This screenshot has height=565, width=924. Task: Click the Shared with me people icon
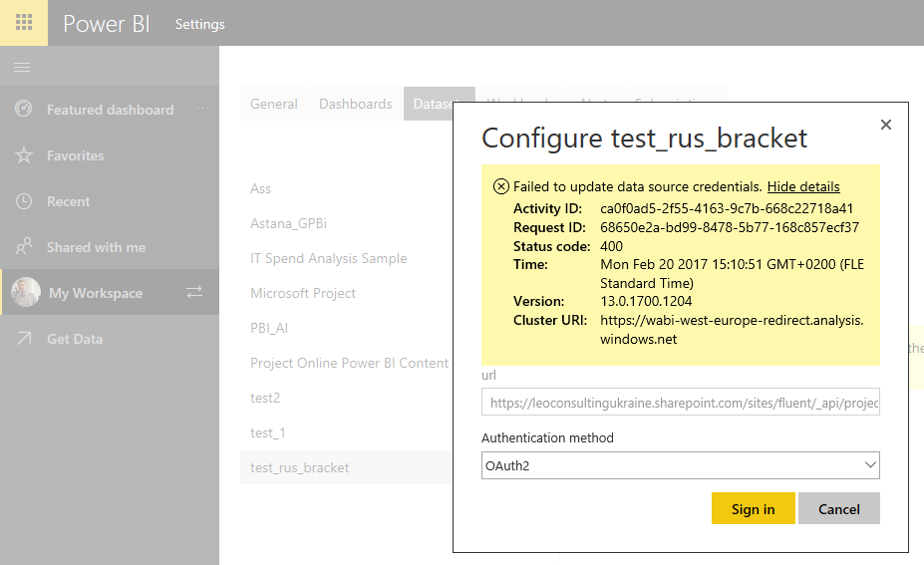click(x=24, y=247)
